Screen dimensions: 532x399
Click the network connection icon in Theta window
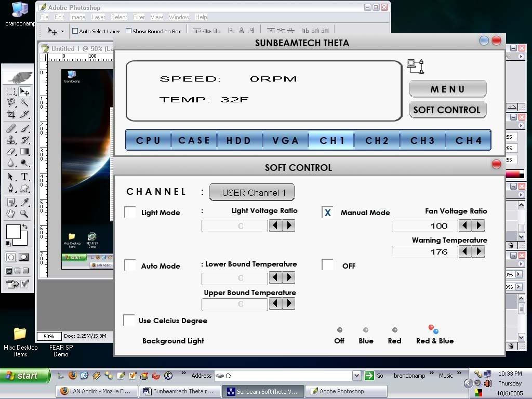point(415,66)
